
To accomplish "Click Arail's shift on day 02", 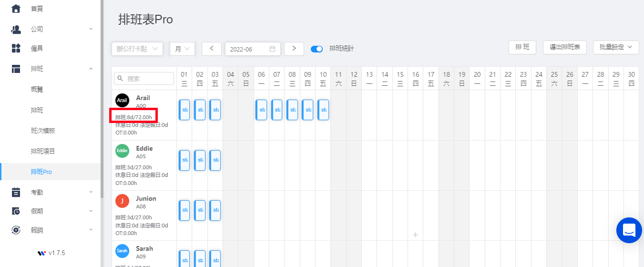I will (x=200, y=110).
